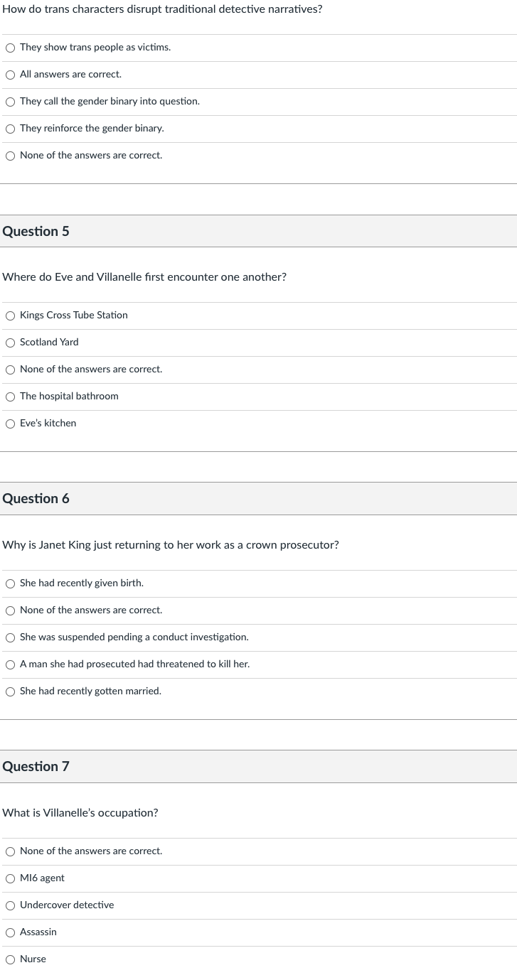
Task: Choose 'Undercover detective' radio button
Action: click(10, 905)
